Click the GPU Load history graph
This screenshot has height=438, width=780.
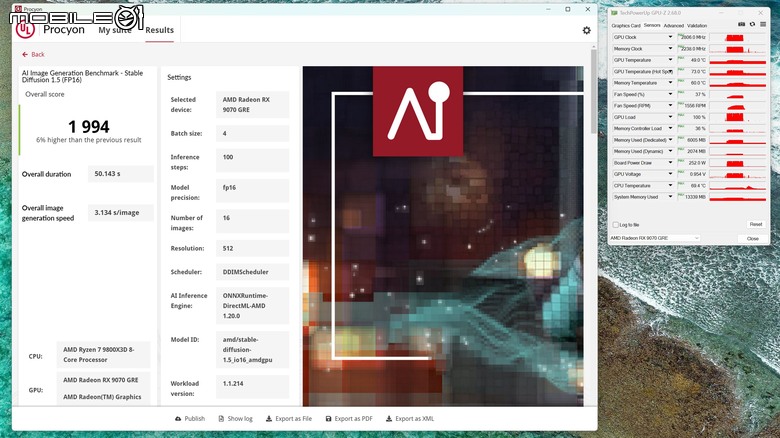coord(737,117)
